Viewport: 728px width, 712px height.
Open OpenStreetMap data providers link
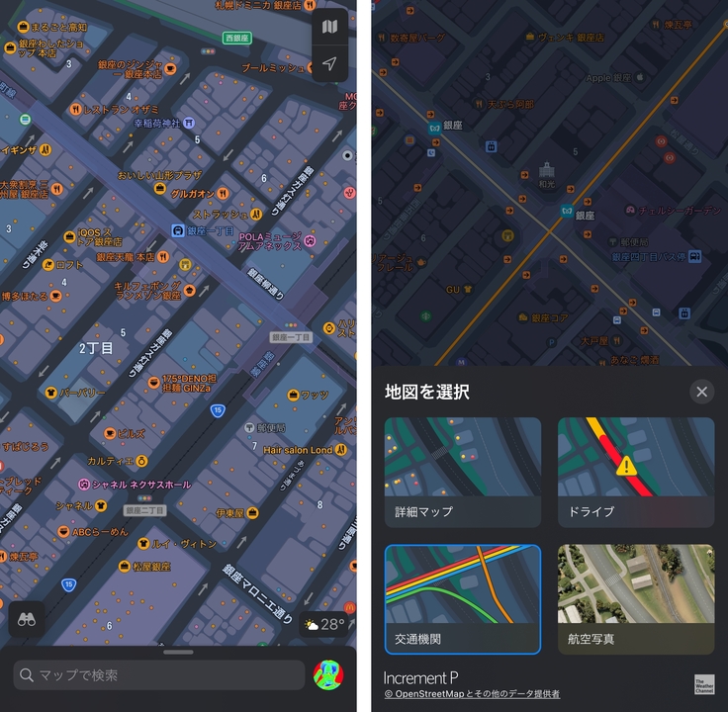pyautogui.click(x=472, y=694)
